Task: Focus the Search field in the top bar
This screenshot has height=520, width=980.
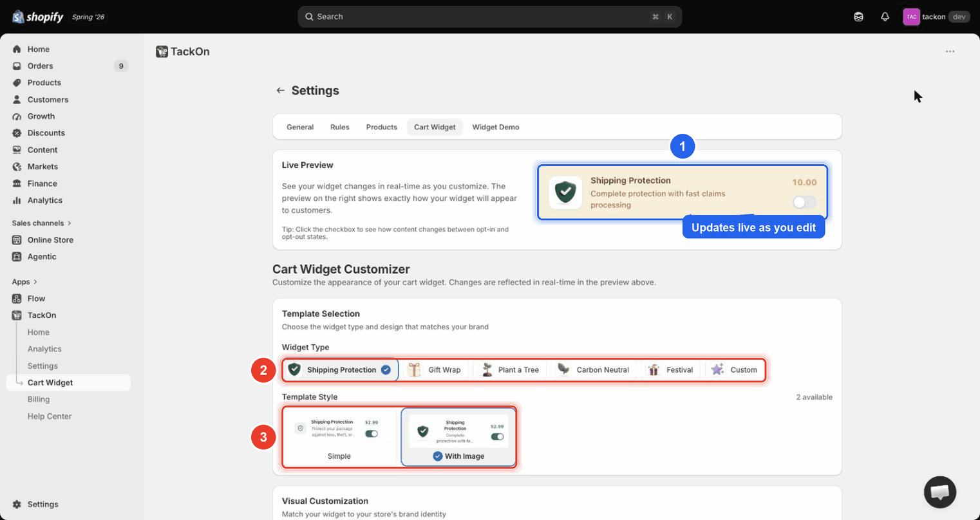Action: tap(489, 17)
